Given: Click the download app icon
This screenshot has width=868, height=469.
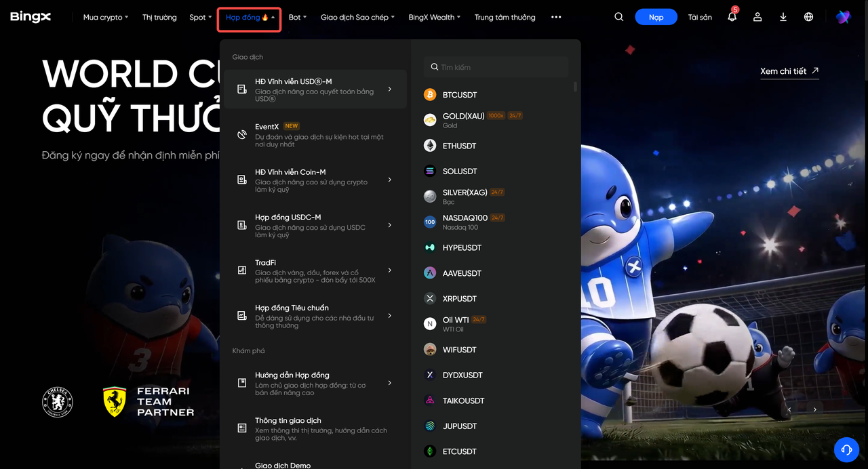Looking at the screenshot, I should pyautogui.click(x=783, y=17).
